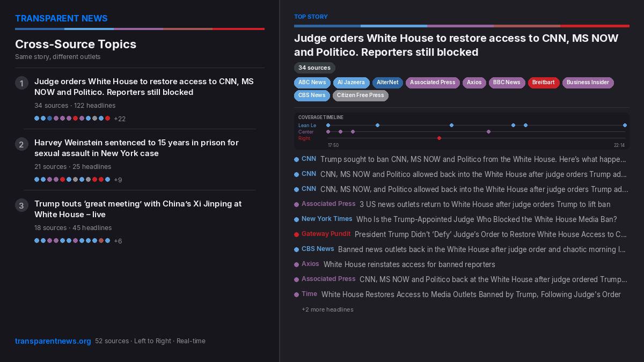Open the number 2 topic badge

(x=21, y=144)
